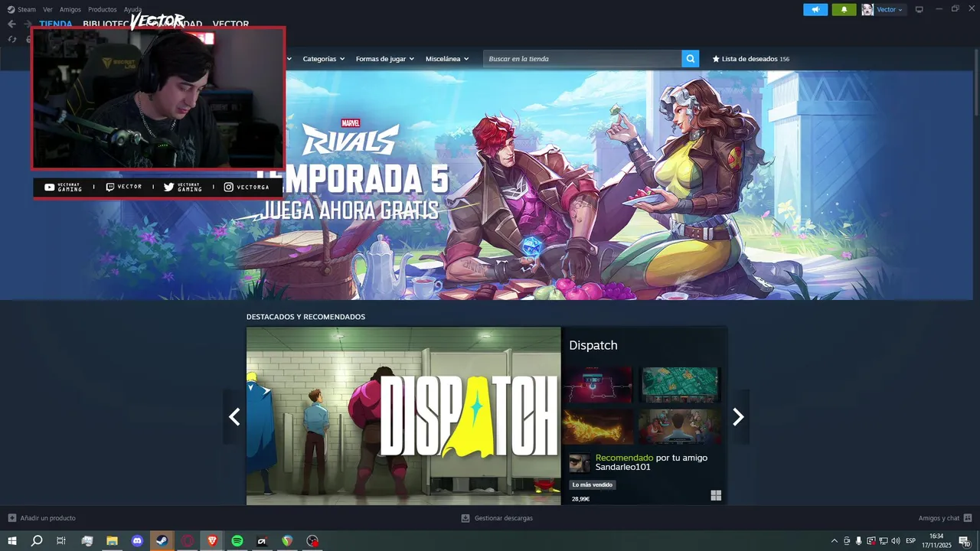Click the 28,99€ price text

coord(580,499)
